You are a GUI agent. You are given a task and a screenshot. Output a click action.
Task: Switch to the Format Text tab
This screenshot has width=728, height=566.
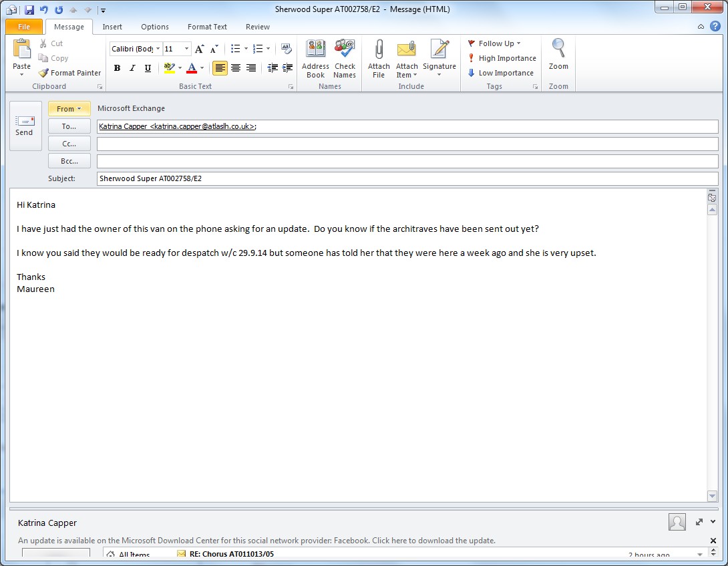click(x=207, y=27)
